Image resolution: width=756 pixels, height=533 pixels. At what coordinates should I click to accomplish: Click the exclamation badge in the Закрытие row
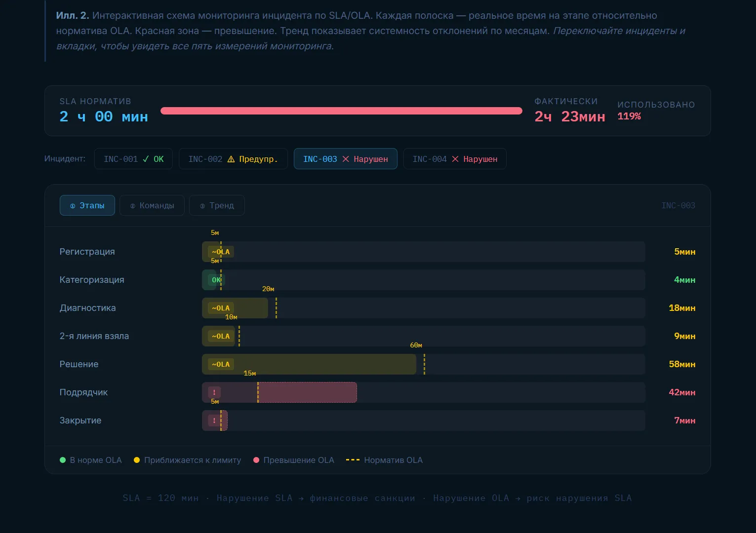tap(214, 420)
